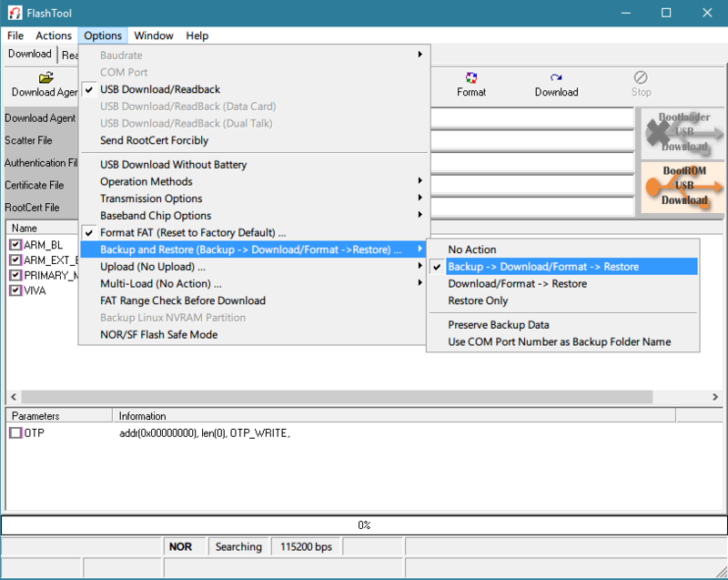Switch to the Download tab

click(x=30, y=54)
